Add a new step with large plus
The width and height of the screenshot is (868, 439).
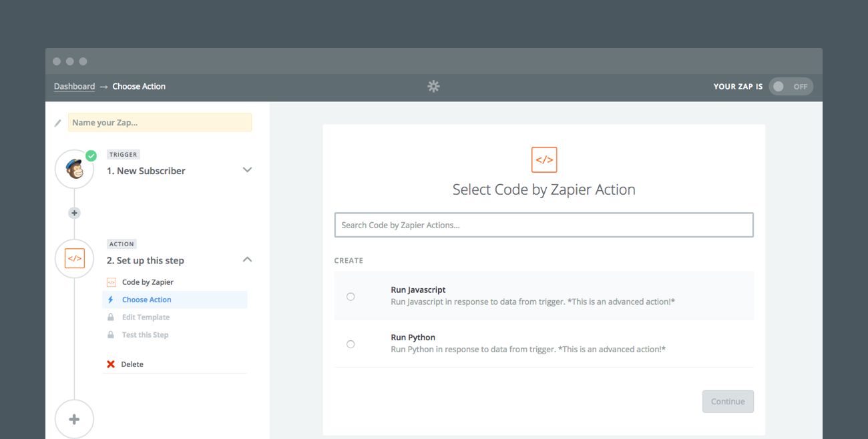point(74,419)
